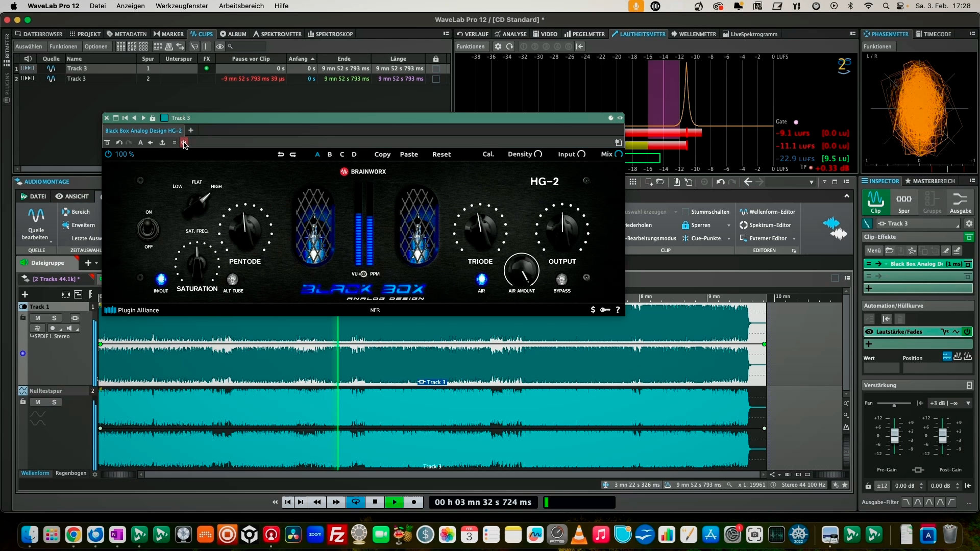
Task: Open the Finder from the Dock
Action: (x=30, y=535)
